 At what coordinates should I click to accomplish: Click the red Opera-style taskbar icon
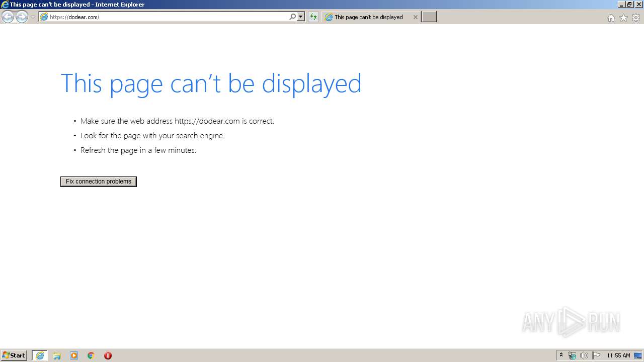point(108,355)
